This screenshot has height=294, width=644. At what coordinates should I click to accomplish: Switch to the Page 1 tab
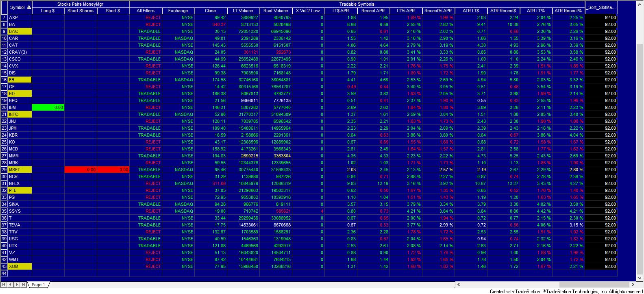click(x=39, y=285)
